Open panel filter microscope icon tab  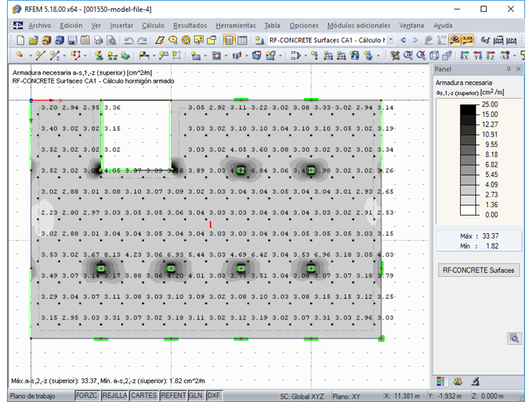tap(475, 381)
